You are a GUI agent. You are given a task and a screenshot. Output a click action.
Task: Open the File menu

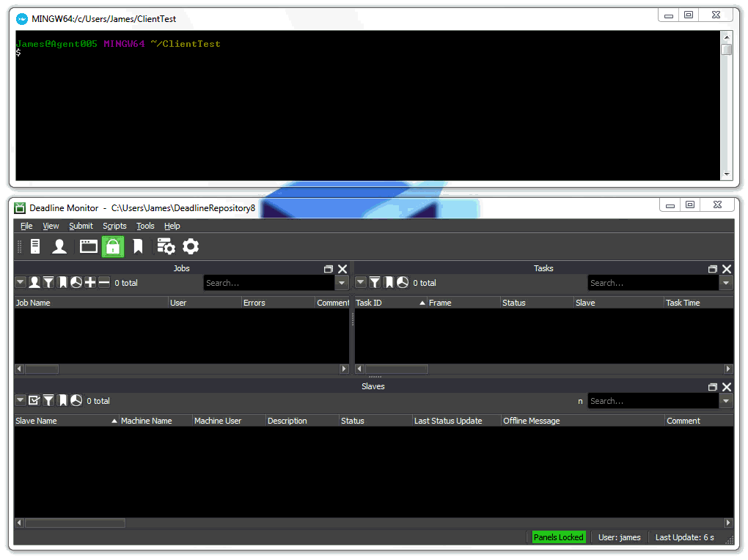tap(26, 226)
